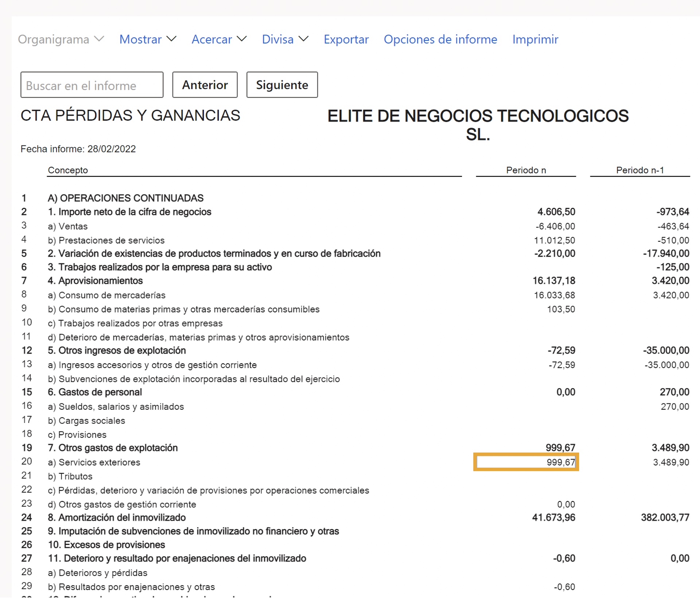Click the Periodo n-1 column header
This screenshot has height=598, width=700.
coord(640,170)
